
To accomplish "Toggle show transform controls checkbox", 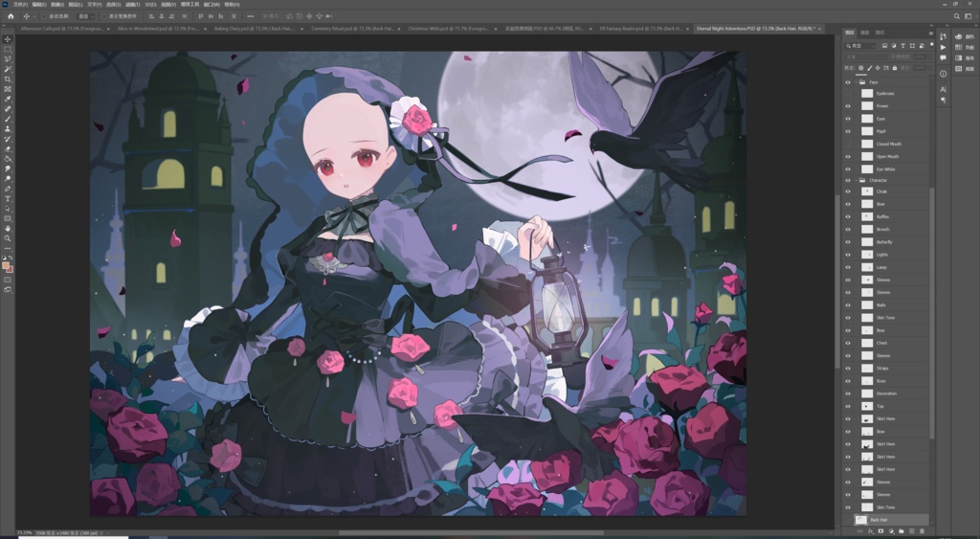I will tap(105, 16).
